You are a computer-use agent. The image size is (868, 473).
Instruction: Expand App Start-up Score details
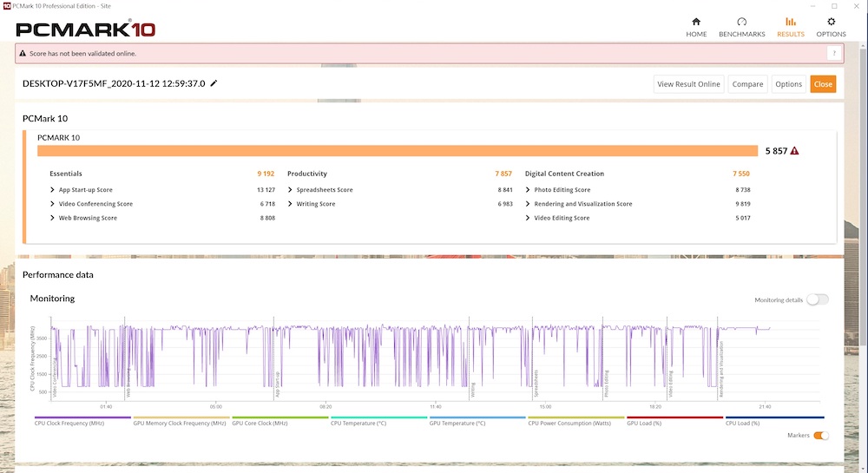(x=54, y=190)
